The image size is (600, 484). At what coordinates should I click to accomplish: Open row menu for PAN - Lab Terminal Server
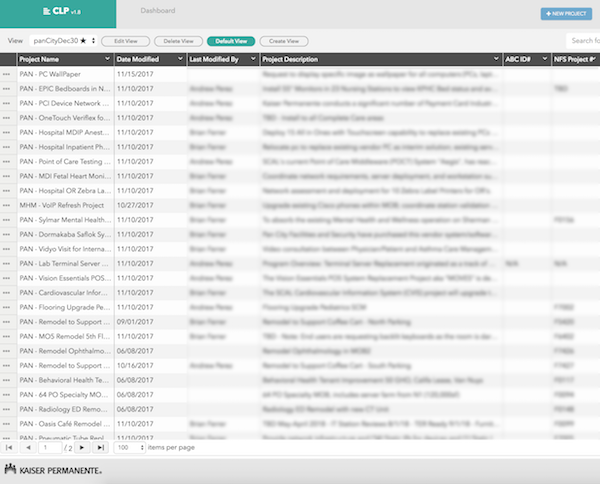tap(7, 264)
